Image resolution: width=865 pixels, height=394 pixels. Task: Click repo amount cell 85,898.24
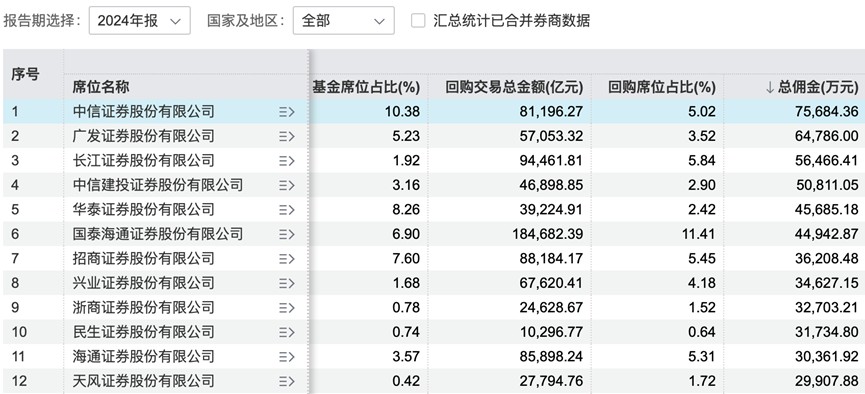pyautogui.click(x=551, y=356)
